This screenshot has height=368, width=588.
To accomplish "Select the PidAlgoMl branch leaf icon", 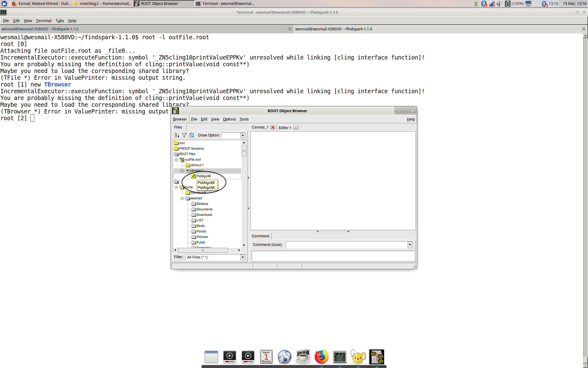I will 194,176.
